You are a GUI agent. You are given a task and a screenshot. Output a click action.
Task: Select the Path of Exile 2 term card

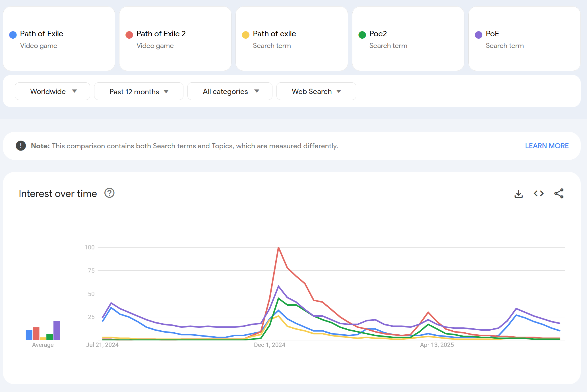point(175,39)
